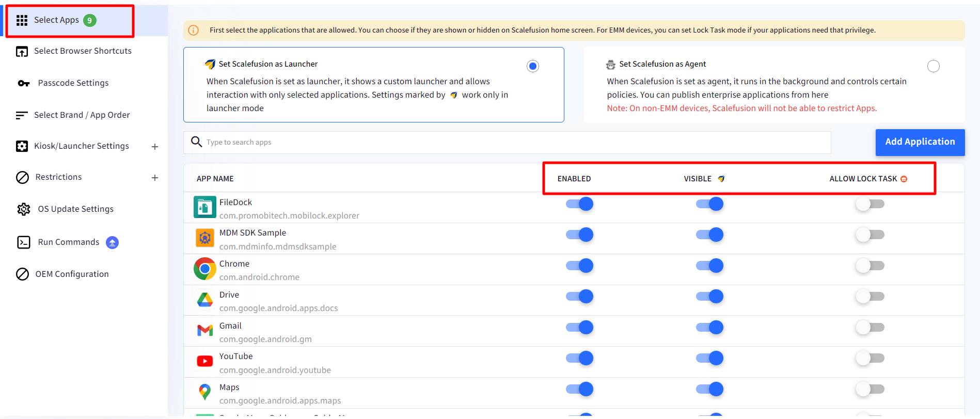Click the Select Browser Shortcuts icon
This screenshot has height=419, width=980.
pos(22,51)
